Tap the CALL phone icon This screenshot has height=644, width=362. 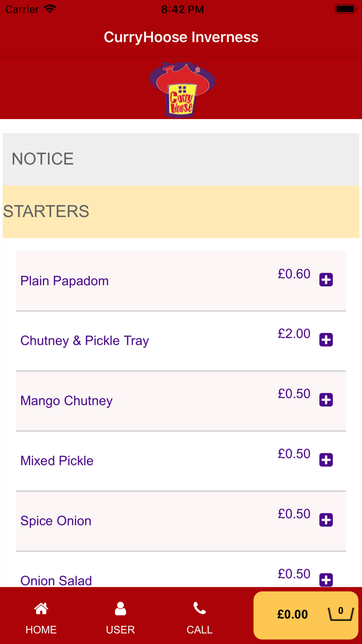click(200, 609)
